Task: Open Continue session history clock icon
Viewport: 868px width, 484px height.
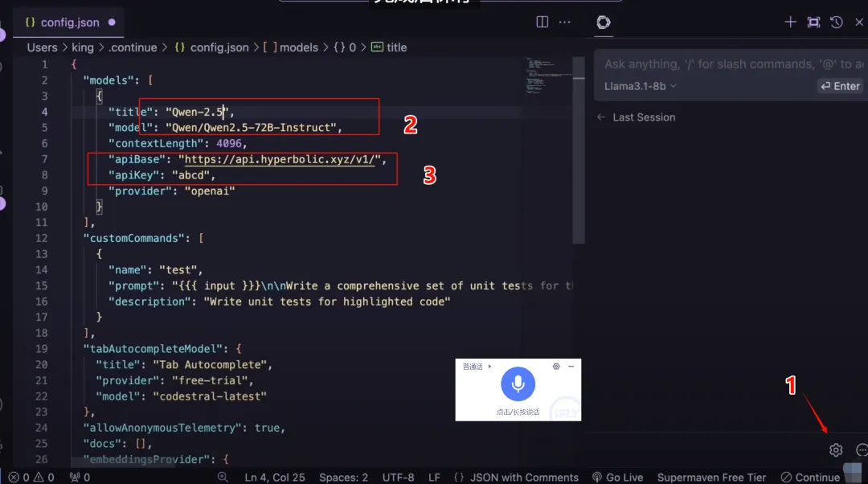Action: coord(837,23)
